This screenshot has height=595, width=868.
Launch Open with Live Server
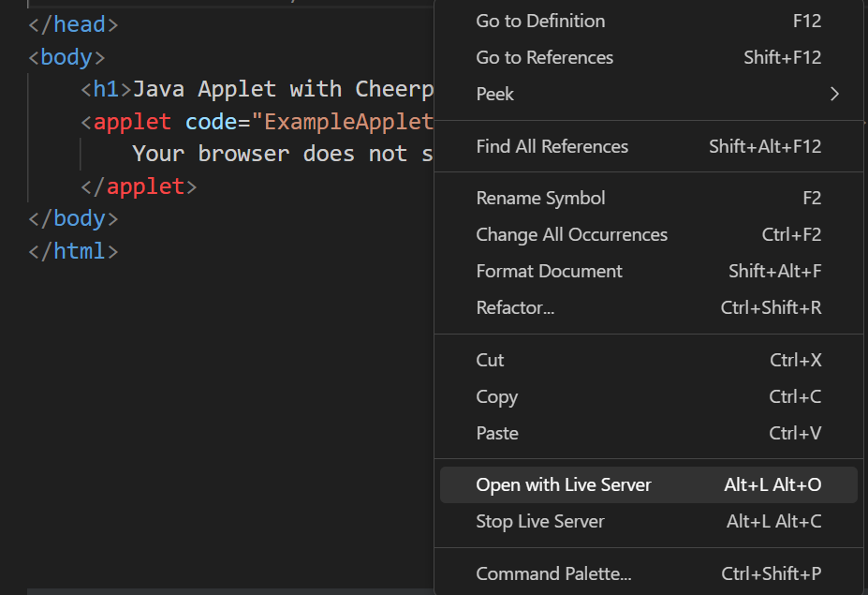(648, 485)
